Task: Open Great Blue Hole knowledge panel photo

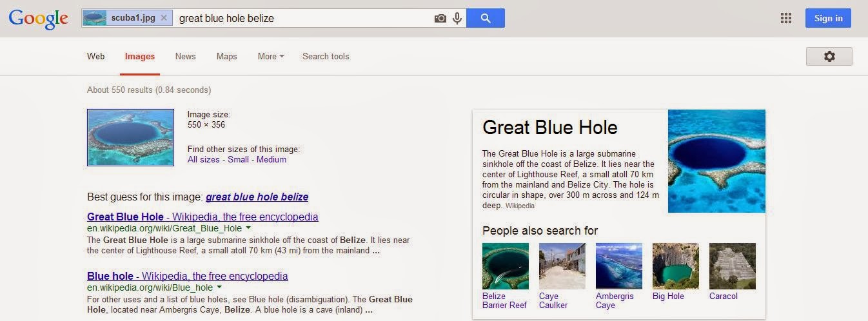Action: coord(716,161)
